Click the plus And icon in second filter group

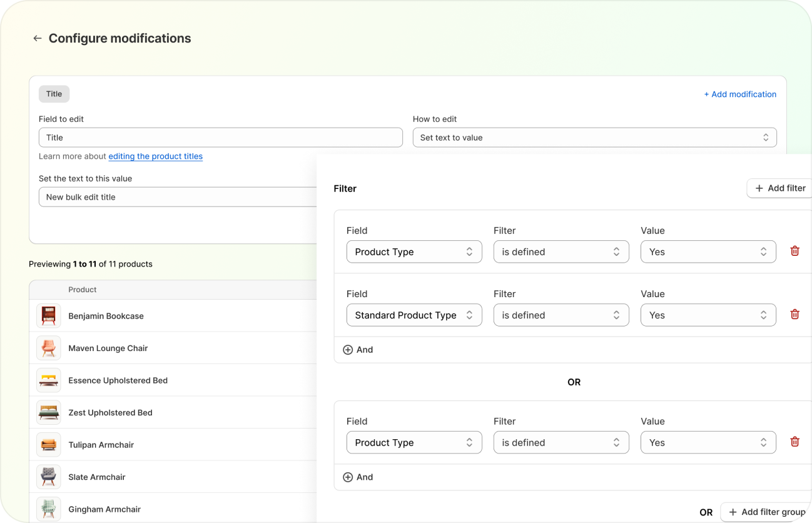point(348,477)
